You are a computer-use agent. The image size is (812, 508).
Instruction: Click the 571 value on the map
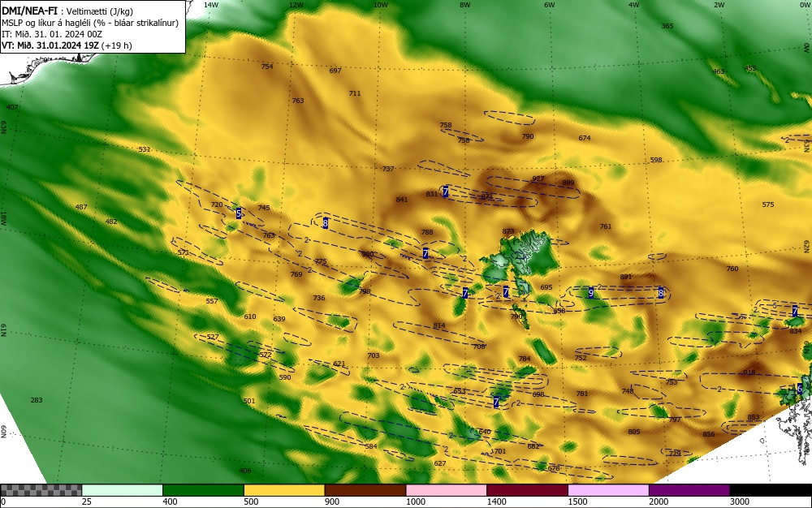coord(184,252)
